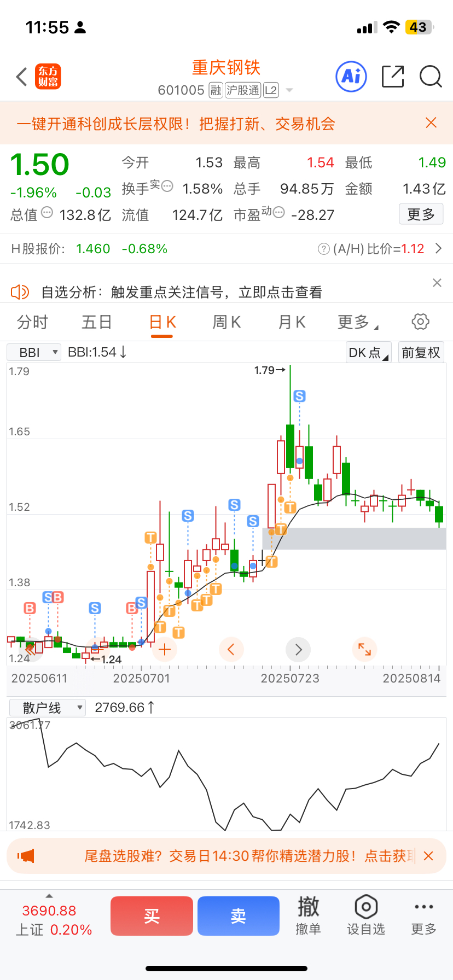
Task: Close the 科创成长层 promo banner
Action: tap(431, 123)
